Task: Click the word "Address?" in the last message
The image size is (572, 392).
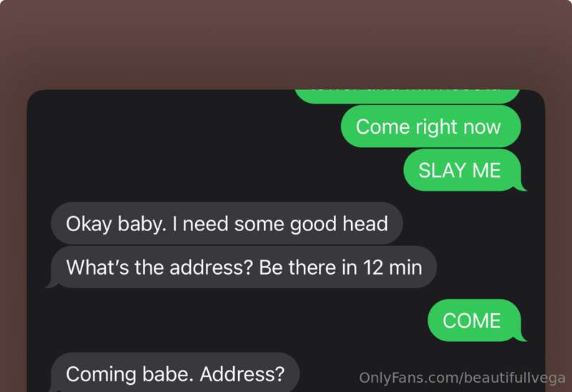Action: (x=242, y=373)
